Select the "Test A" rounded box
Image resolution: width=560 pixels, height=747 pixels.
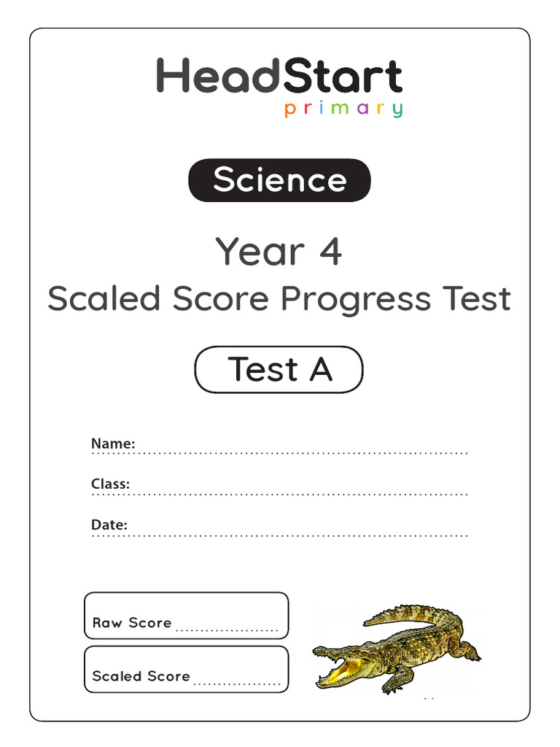click(279, 369)
